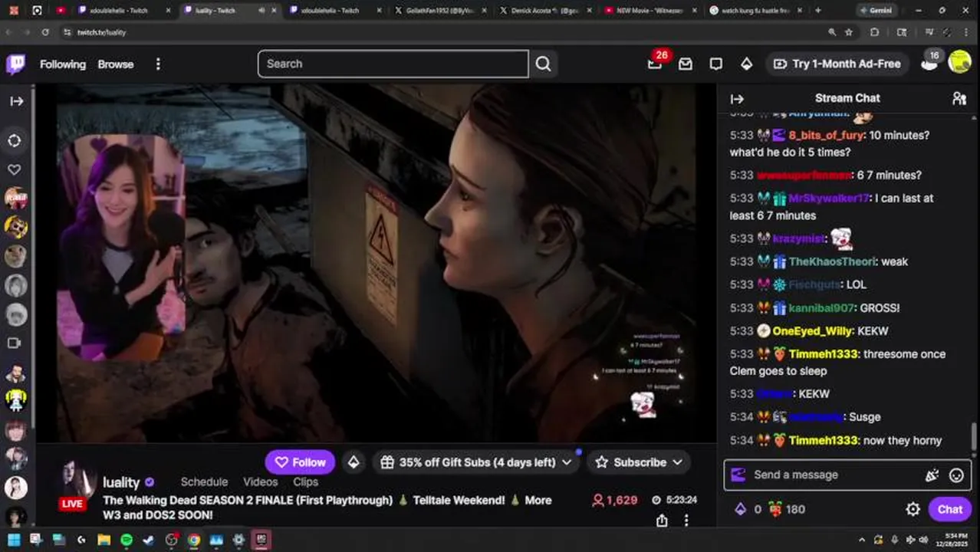Expand the Subscribe dropdown arrow
This screenshot has width=980, height=552.
pyautogui.click(x=677, y=462)
